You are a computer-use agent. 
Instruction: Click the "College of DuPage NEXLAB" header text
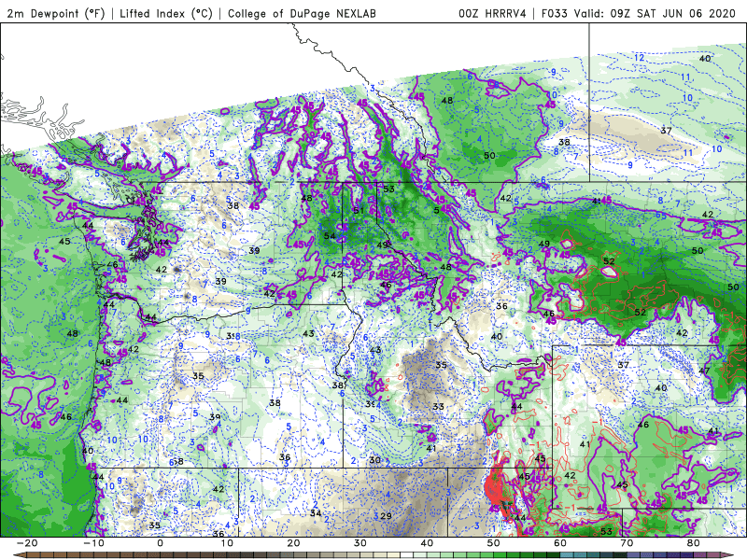pos(302,13)
